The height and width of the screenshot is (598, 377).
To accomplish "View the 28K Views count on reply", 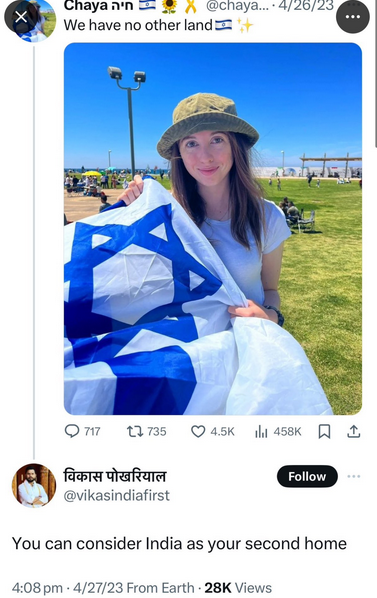I will coord(238,588).
